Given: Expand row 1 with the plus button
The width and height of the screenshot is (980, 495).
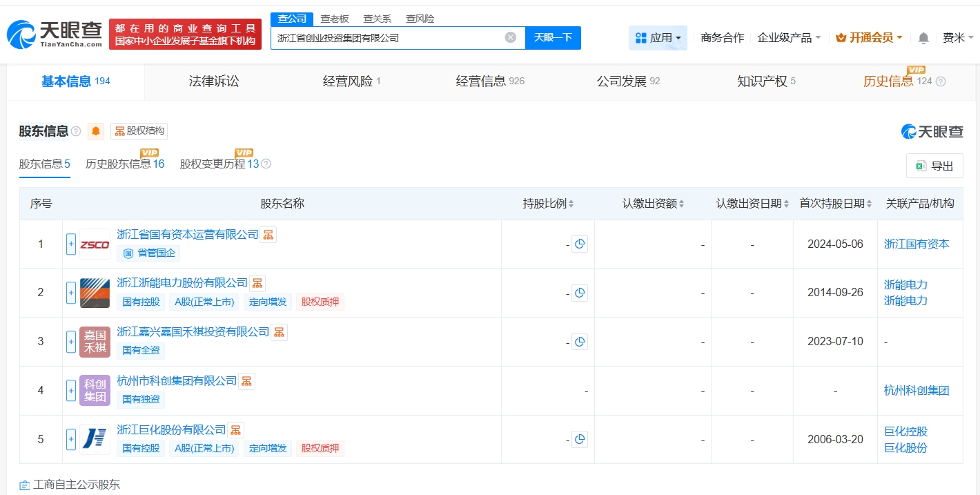Looking at the screenshot, I should (x=71, y=244).
